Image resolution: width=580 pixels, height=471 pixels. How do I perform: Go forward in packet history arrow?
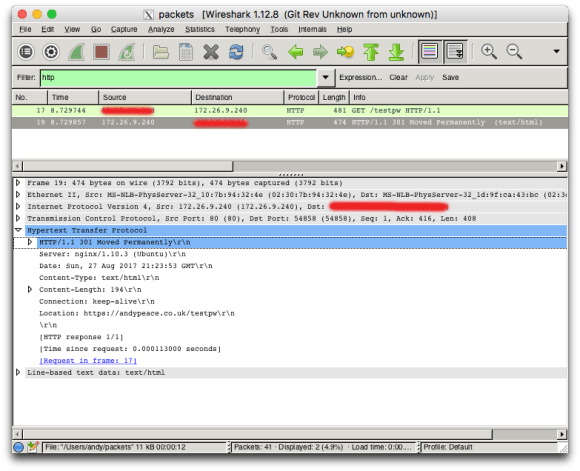coord(320,51)
